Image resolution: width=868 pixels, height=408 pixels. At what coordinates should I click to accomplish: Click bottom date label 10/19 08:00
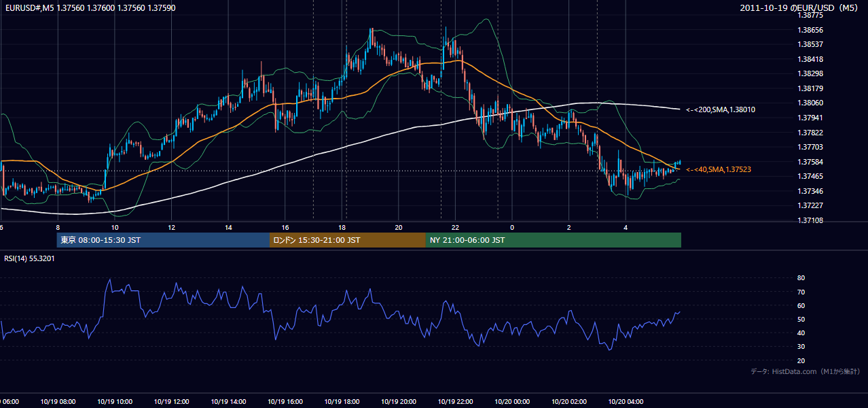click(56, 402)
